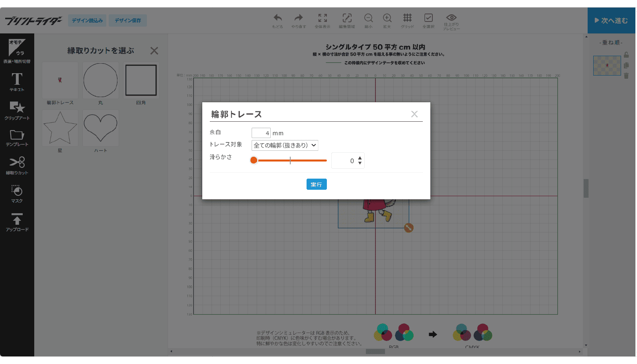Click the Upload icon in sidebar
The height and width of the screenshot is (364, 637).
pyautogui.click(x=17, y=222)
